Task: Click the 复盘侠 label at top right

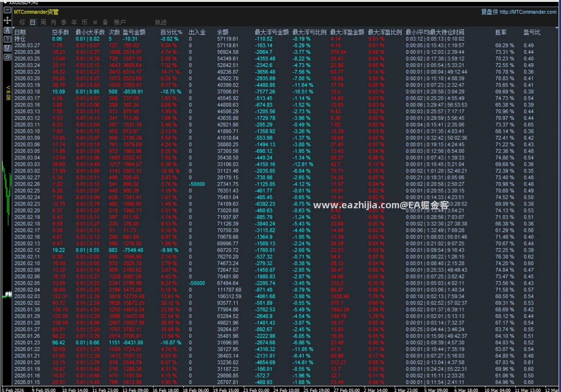Action: 489,12
